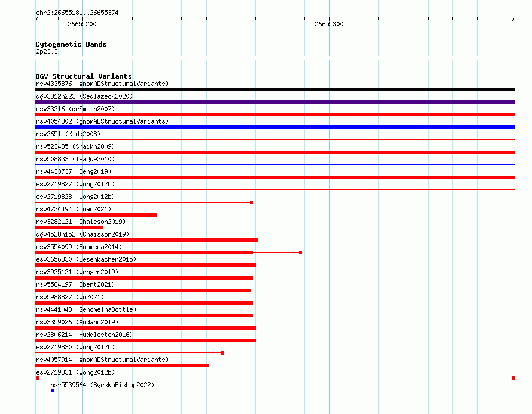Click the esv2719828 (Wong2012b) label
The height and width of the screenshot is (414, 532).
point(75,197)
